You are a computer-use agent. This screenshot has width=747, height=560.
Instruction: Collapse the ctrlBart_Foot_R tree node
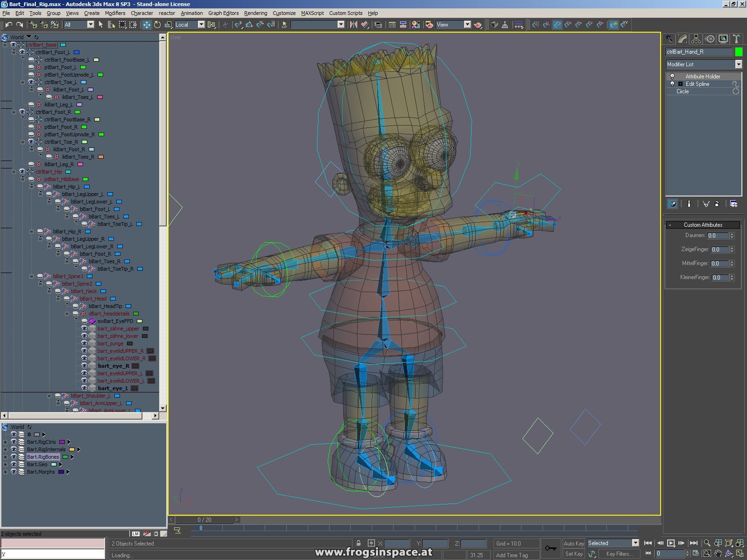coord(14,112)
